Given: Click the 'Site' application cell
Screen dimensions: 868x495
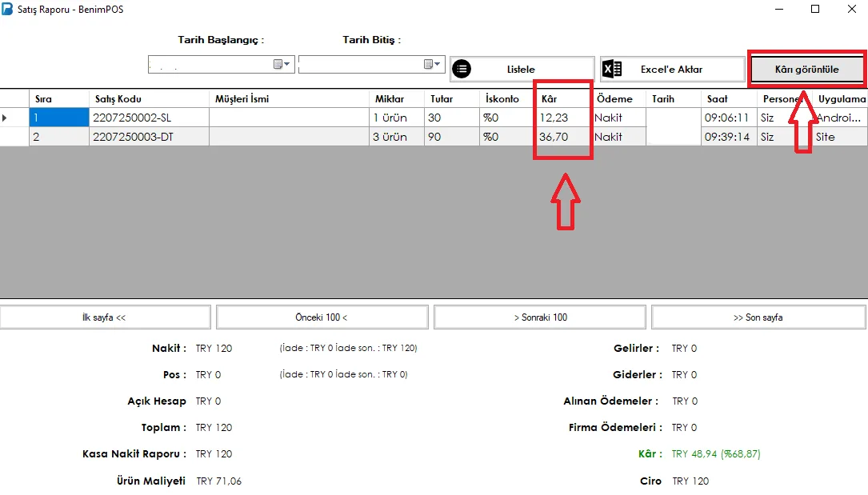Looking at the screenshot, I should (840, 137).
